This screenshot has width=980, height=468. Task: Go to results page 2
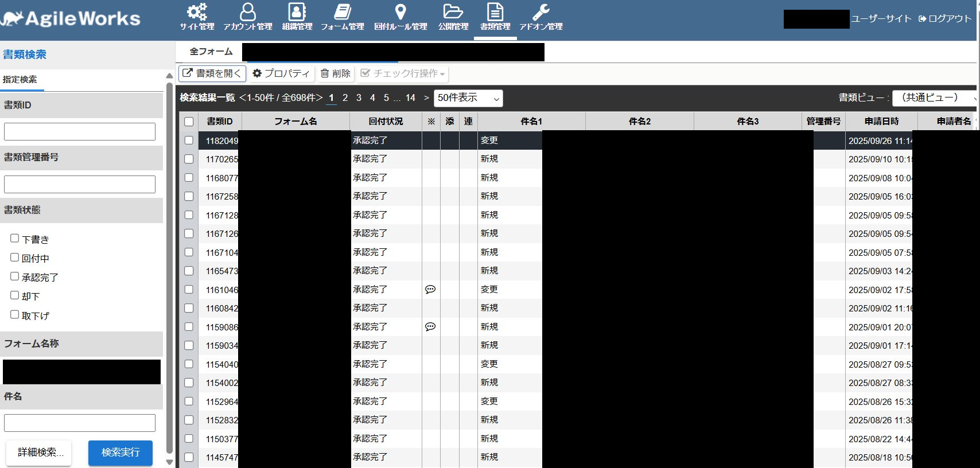(x=345, y=98)
